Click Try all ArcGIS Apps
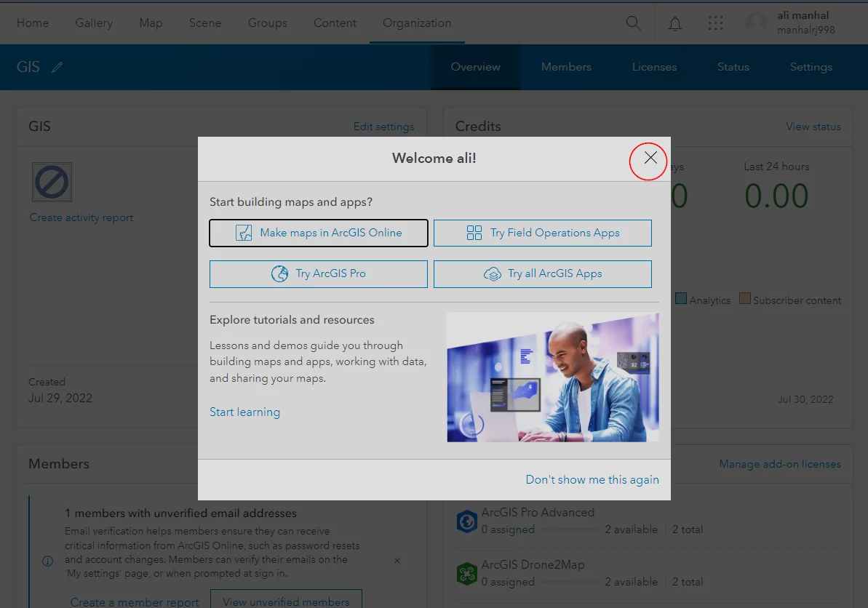 [543, 274]
